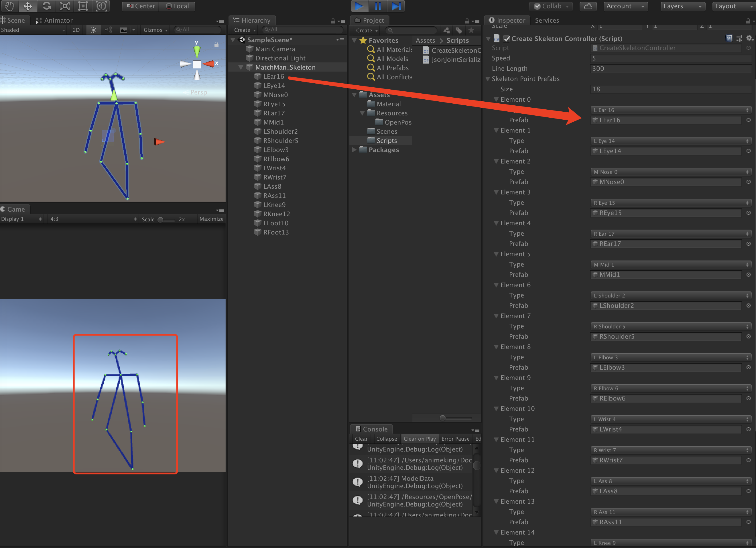The height and width of the screenshot is (548, 756).
Task: Collapse the MatchMan_Skeleton hierarchy node
Action: (x=241, y=67)
